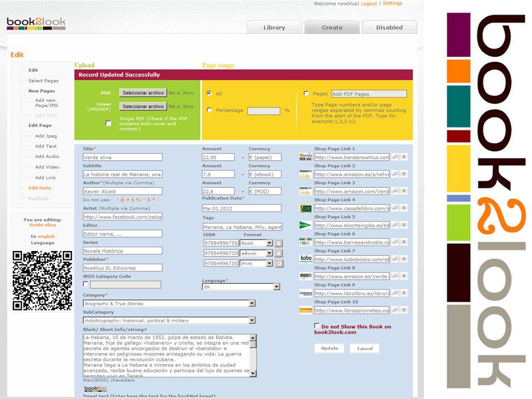This screenshot has height=399, width=532.
Task: Click the minus icon beside the eBook ISBN row
Action: point(279,253)
